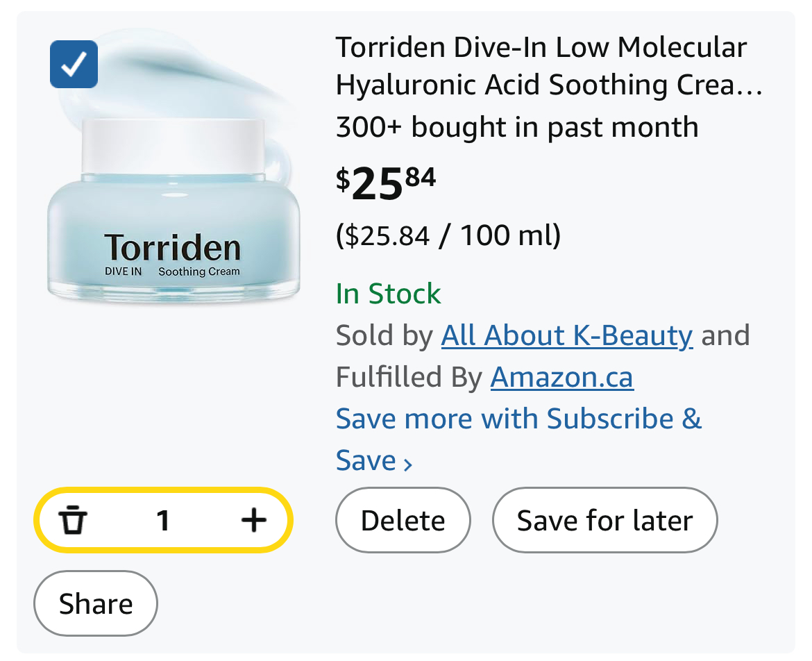
Task: Click the ellipsis ending the product title
Action: pyautogui.click(x=754, y=87)
